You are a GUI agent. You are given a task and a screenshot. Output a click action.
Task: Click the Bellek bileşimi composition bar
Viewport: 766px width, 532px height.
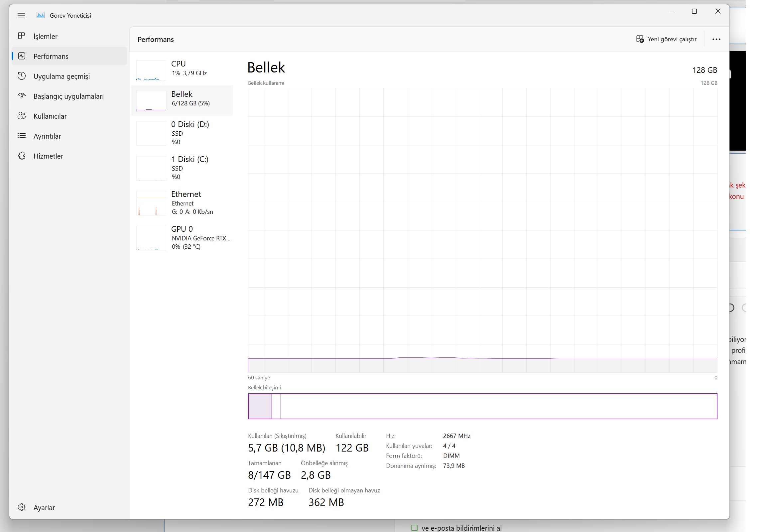tap(482, 406)
